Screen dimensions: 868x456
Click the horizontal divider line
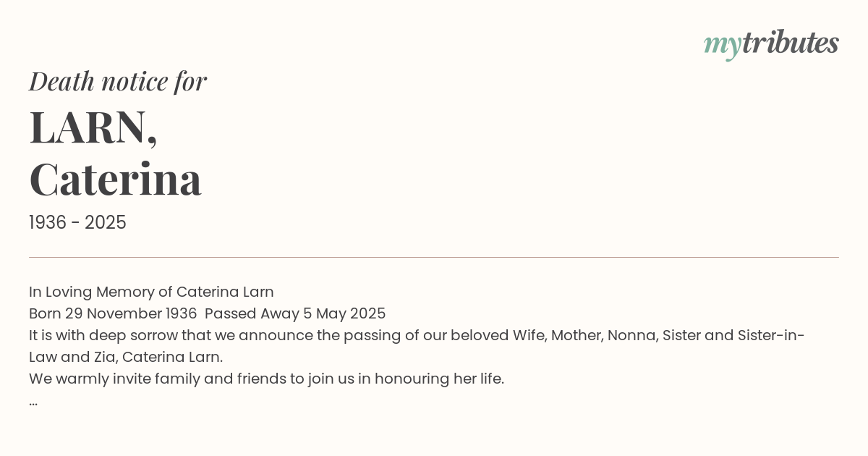pyautogui.click(x=434, y=257)
